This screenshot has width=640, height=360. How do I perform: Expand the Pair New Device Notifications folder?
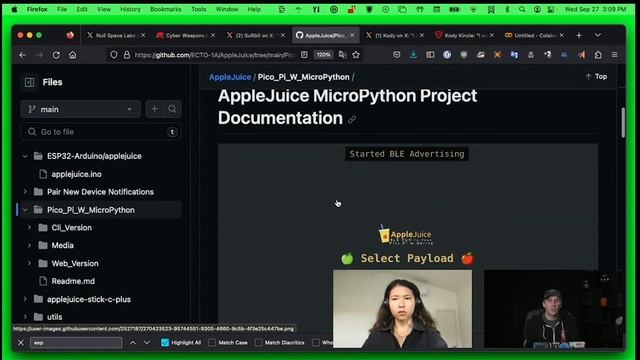(x=25, y=191)
